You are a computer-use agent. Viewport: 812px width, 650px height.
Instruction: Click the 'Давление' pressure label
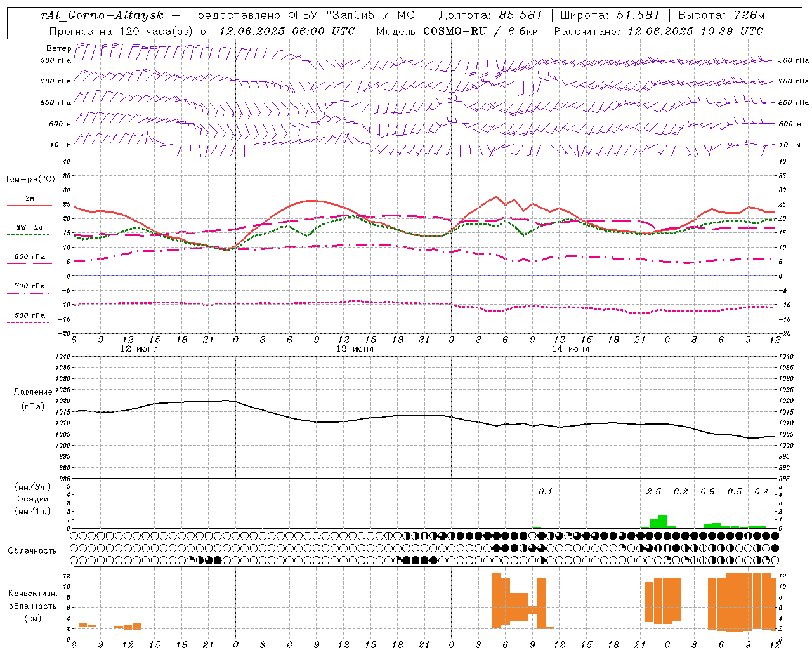point(33,392)
